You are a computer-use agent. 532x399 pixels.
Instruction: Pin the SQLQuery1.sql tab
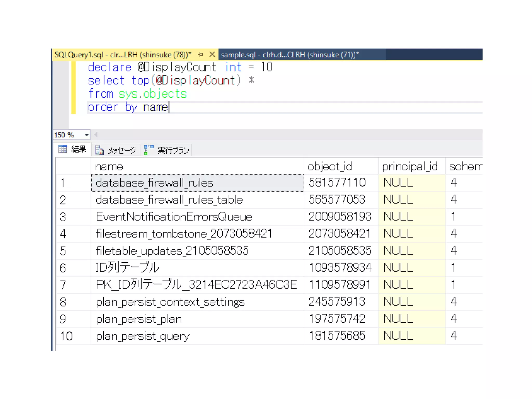pyautogui.click(x=200, y=55)
